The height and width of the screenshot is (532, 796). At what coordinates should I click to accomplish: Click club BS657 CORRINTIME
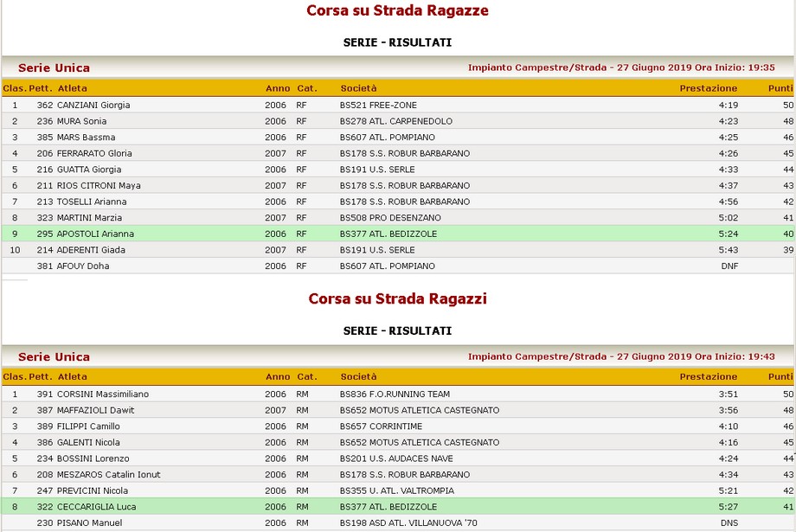click(x=381, y=426)
